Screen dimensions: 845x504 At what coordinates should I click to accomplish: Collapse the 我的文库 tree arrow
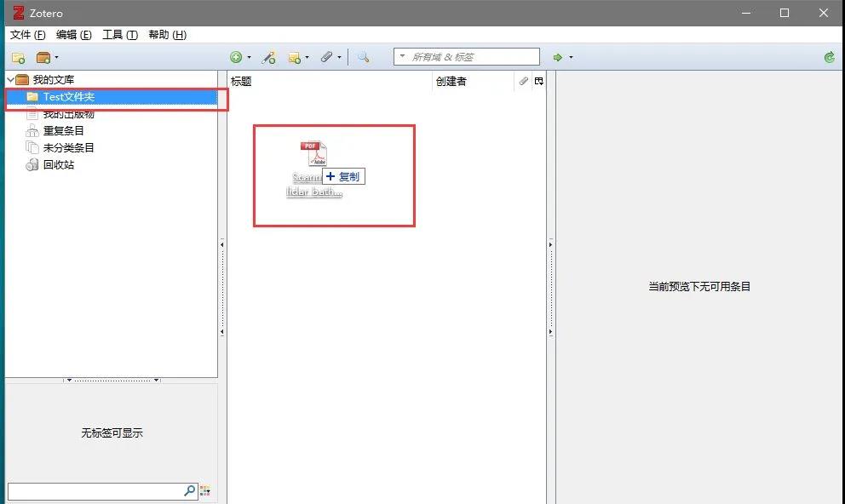tap(10, 80)
